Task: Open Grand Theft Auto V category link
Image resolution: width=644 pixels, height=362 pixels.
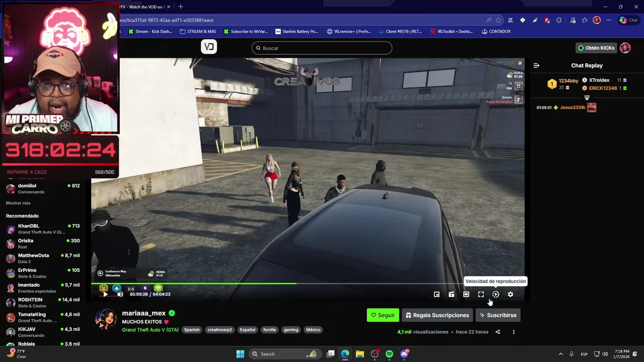Action: tap(150, 330)
